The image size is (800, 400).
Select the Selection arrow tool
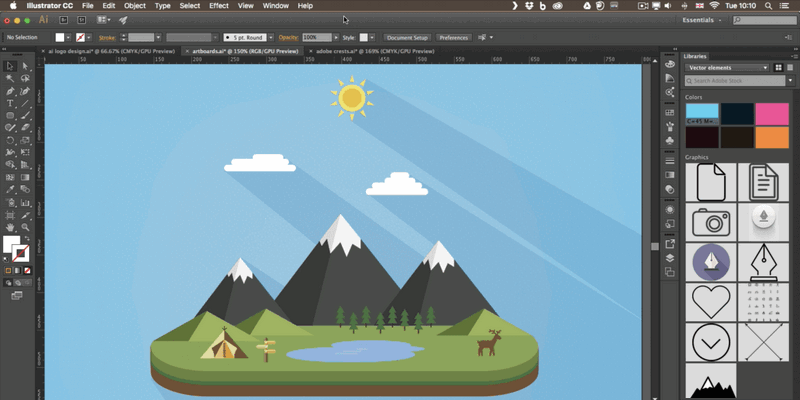[10, 66]
